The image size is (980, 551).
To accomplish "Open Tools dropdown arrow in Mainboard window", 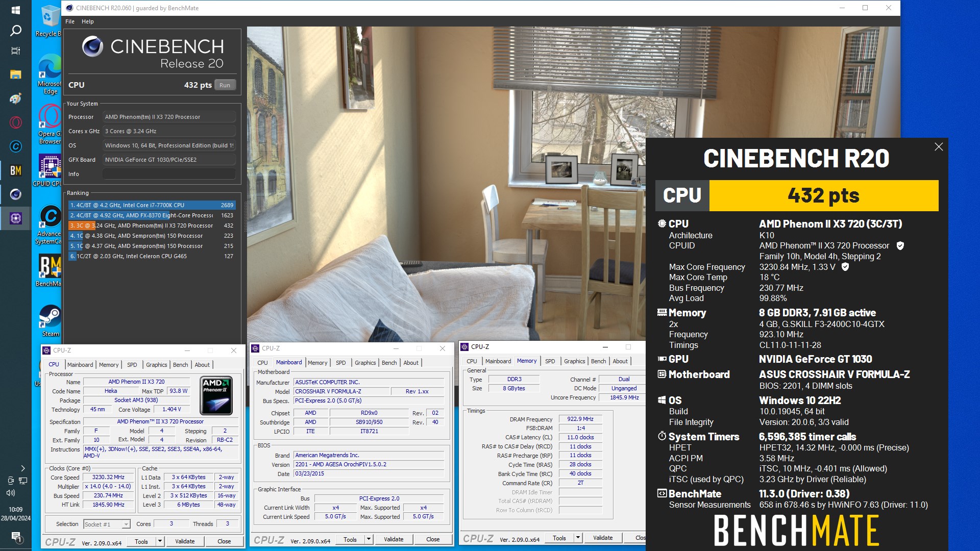I will [x=369, y=539].
